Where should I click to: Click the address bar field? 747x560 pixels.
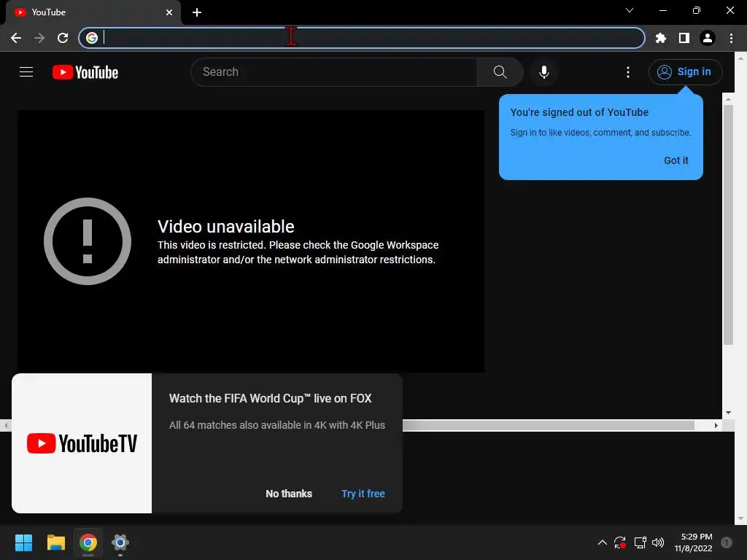(x=362, y=38)
